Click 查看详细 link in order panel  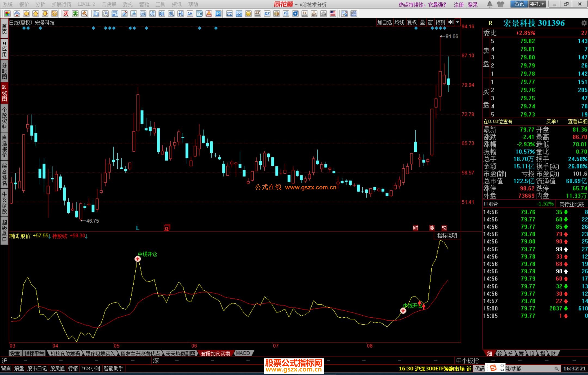[577, 122]
